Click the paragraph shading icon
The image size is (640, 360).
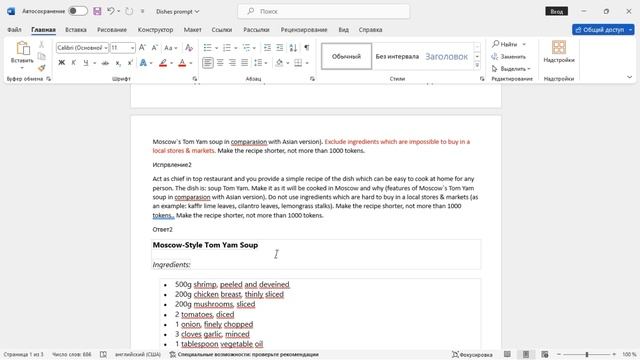click(279, 63)
